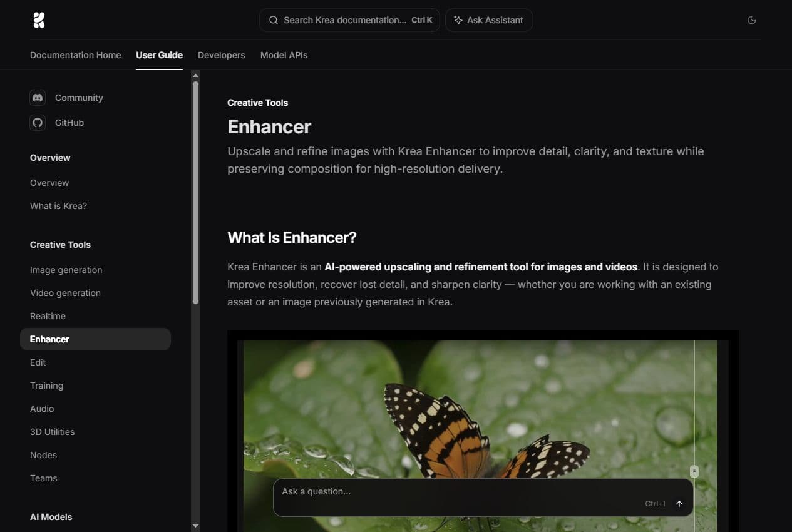Open the GitHub icon in sidebar

click(38, 123)
